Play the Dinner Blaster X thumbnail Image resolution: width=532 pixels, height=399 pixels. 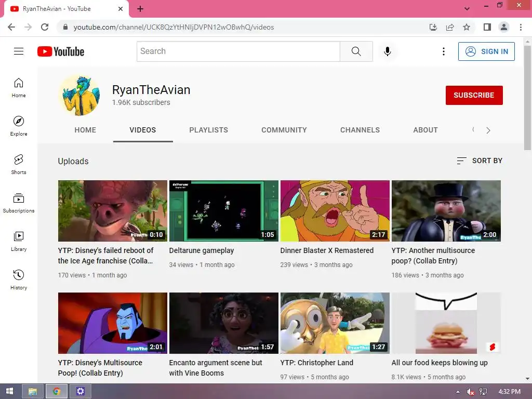coord(335,211)
